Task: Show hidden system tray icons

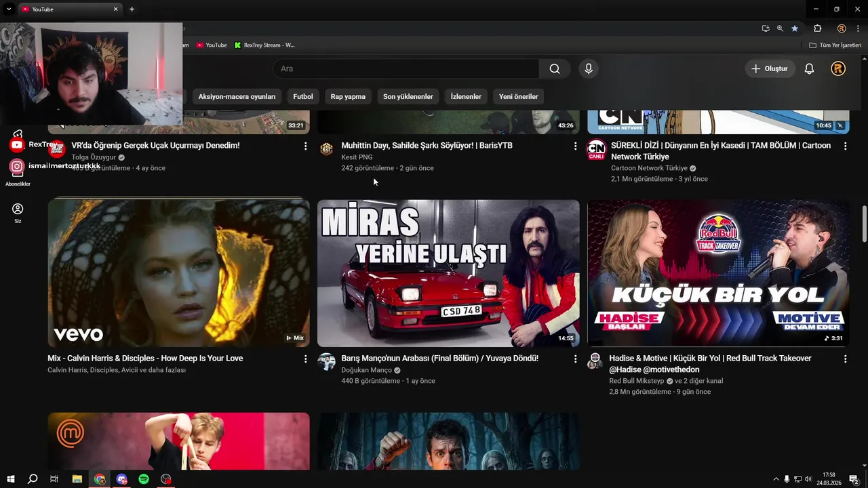Action: 776,479
